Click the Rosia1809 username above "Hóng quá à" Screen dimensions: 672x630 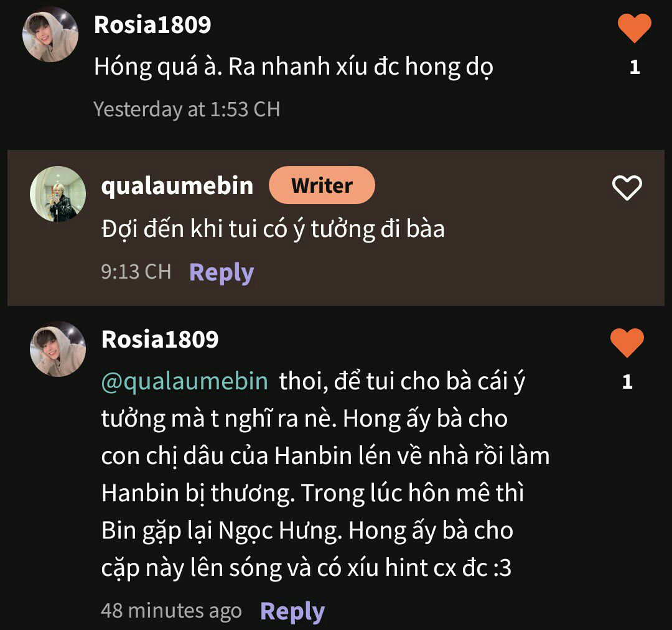(x=152, y=25)
